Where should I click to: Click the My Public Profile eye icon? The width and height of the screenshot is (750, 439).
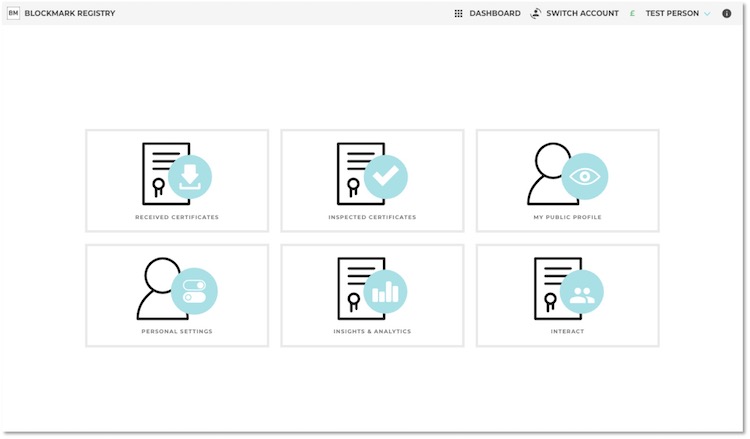click(x=584, y=176)
